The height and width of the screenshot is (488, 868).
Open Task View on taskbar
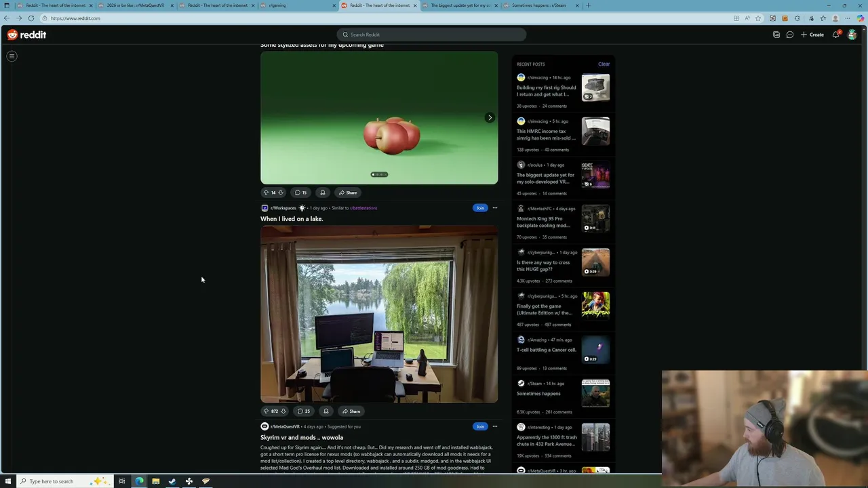pos(122,481)
